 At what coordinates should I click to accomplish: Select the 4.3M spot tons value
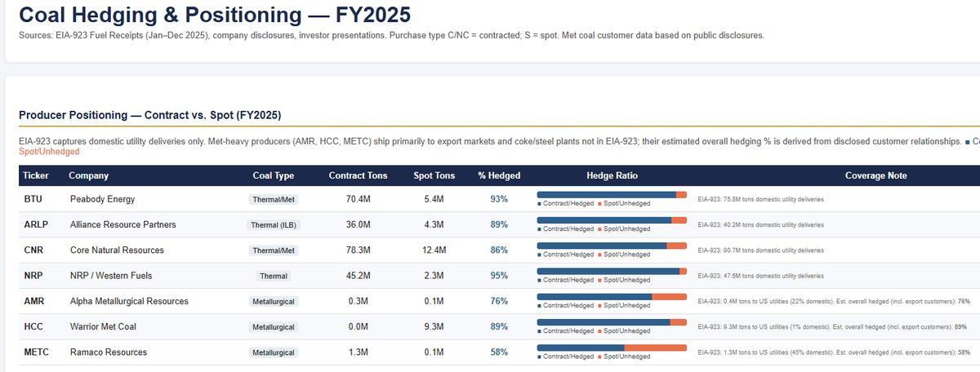click(434, 224)
